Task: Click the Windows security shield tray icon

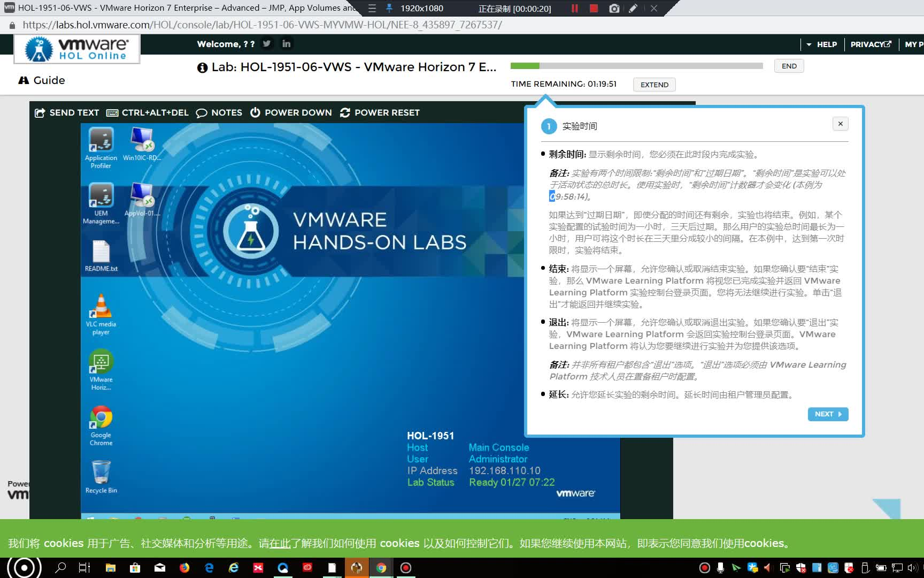Action: (800, 568)
